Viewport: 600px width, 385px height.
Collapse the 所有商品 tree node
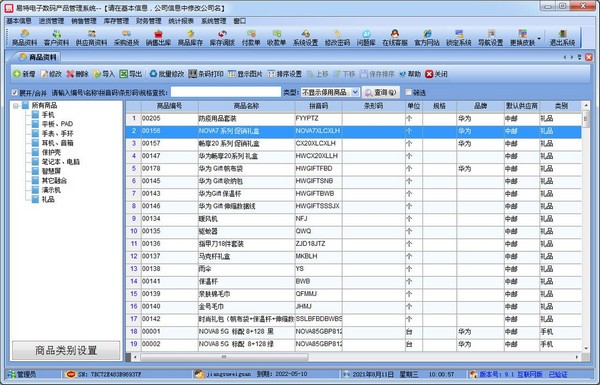pos(16,106)
